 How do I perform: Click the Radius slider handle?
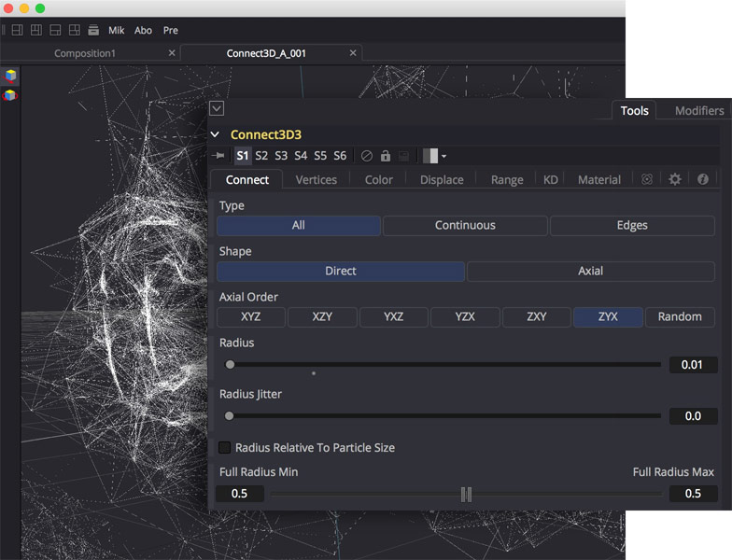pyautogui.click(x=230, y=364)
